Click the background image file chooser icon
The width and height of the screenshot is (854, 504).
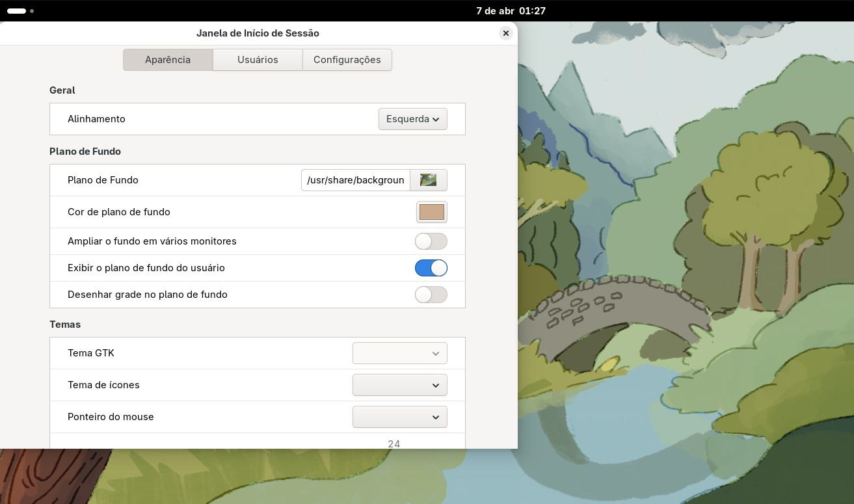click(428, 180)
